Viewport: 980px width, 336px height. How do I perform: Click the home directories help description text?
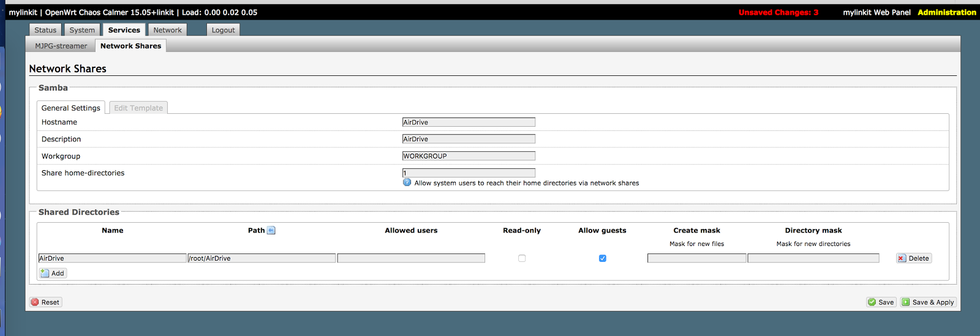[x=527, y=183]
